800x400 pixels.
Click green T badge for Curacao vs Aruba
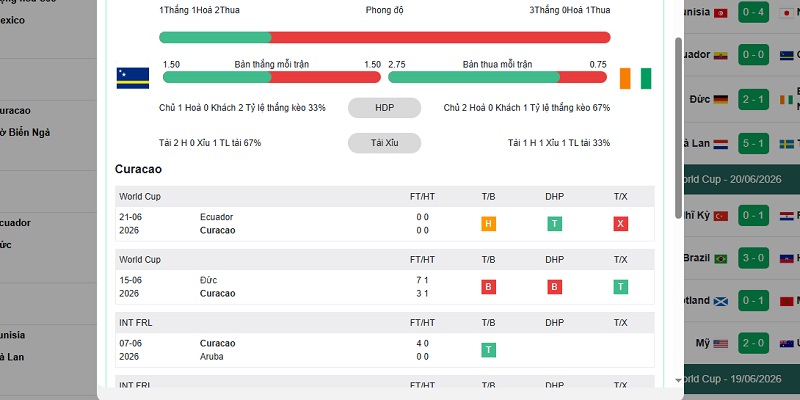(x=488, y=350)
